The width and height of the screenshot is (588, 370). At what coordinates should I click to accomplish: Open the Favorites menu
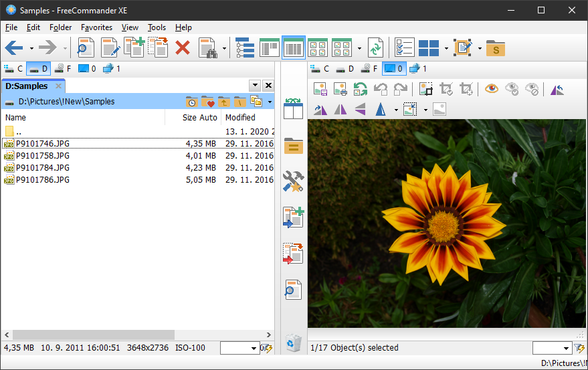click(96, 27)
